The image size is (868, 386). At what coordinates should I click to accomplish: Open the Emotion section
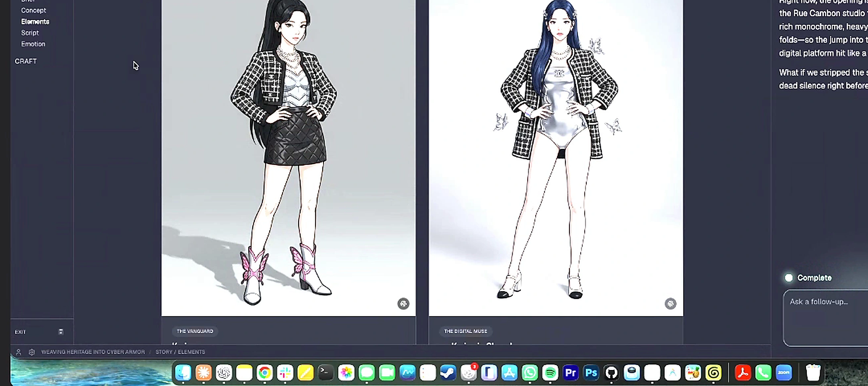tap(33, 44)
